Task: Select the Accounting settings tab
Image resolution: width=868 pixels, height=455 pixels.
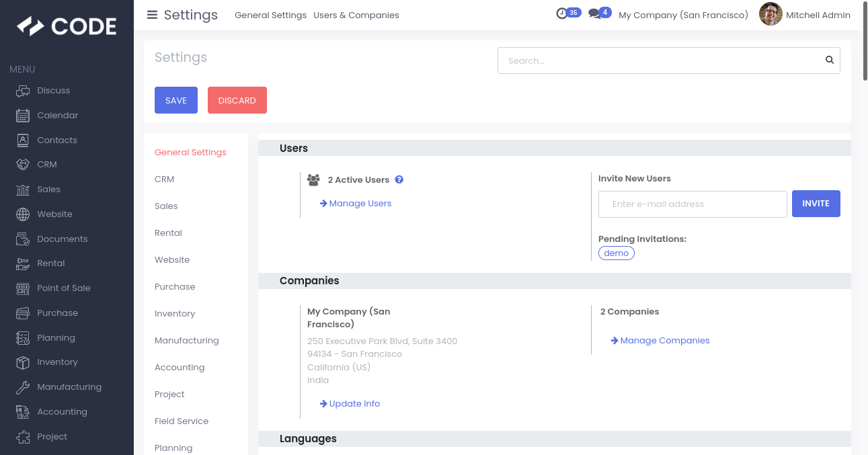Action: (x=180, y=368)
